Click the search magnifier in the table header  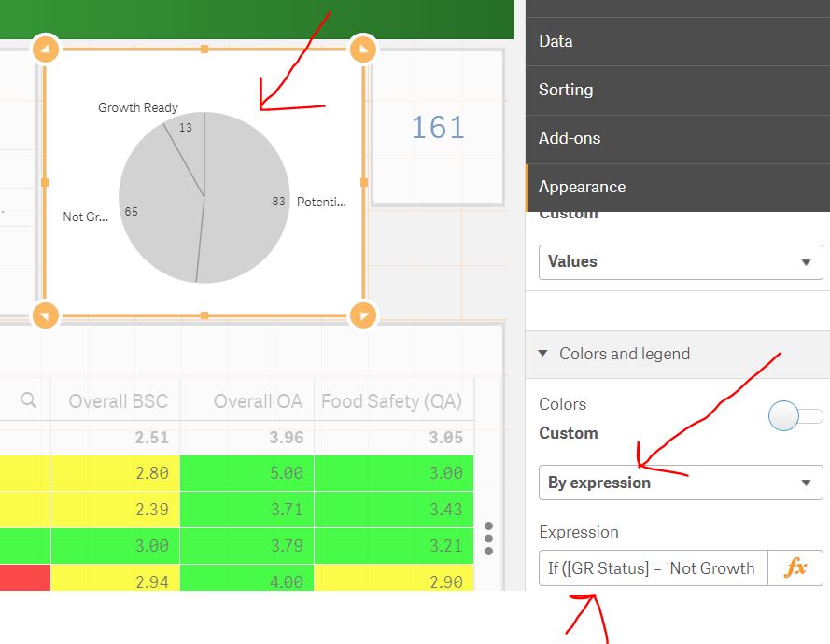26,400
